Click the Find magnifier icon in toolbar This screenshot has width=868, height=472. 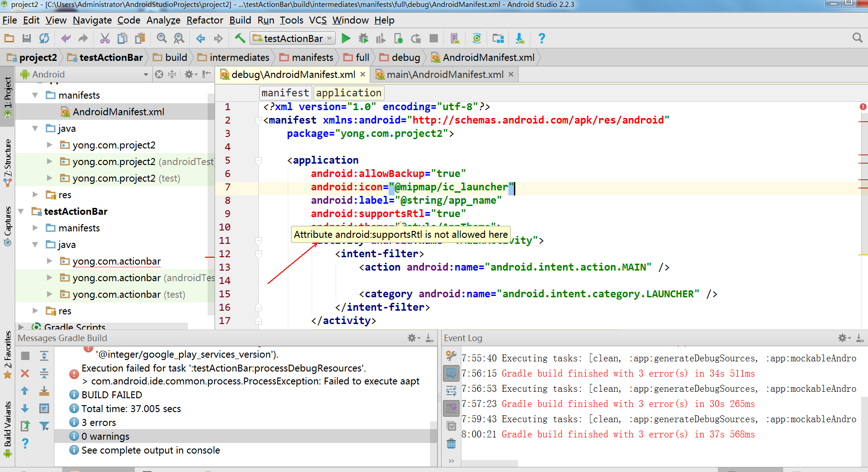coord(162,38)
